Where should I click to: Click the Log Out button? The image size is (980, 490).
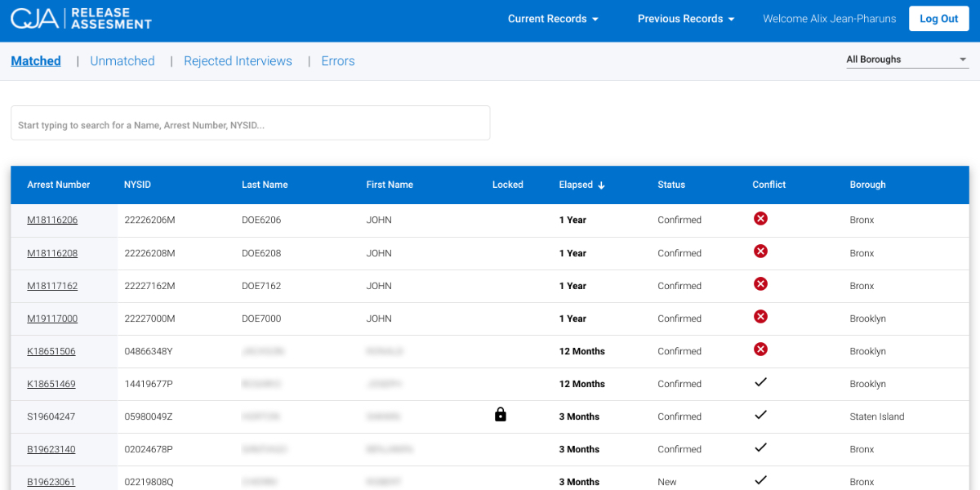click(x=938, y=18)
